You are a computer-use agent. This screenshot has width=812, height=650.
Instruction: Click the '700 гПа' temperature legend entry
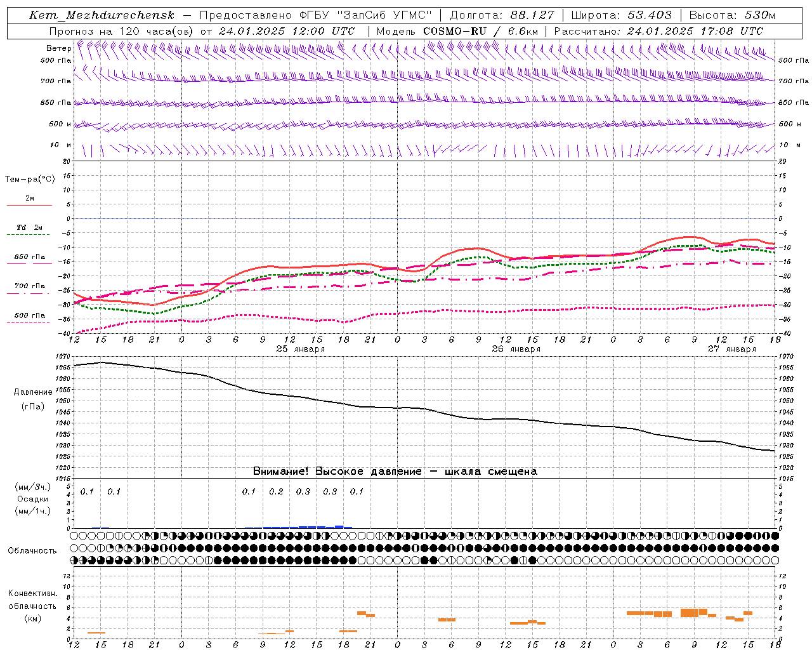[29, 286]
